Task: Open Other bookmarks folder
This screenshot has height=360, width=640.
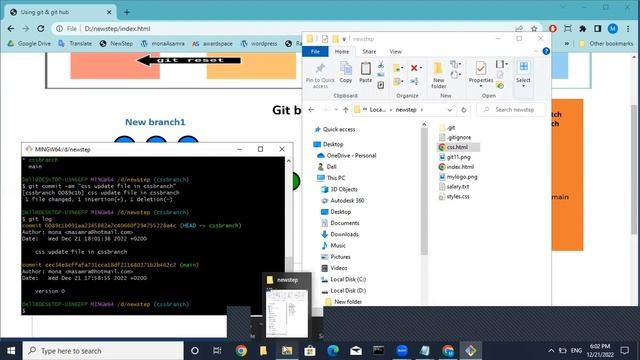Action: [x=606, y=43]
